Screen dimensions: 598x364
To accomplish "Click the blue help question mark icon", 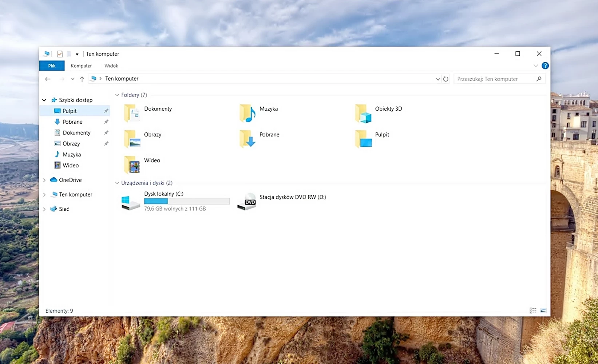I will pyautogui.click(x=545, y=66).
